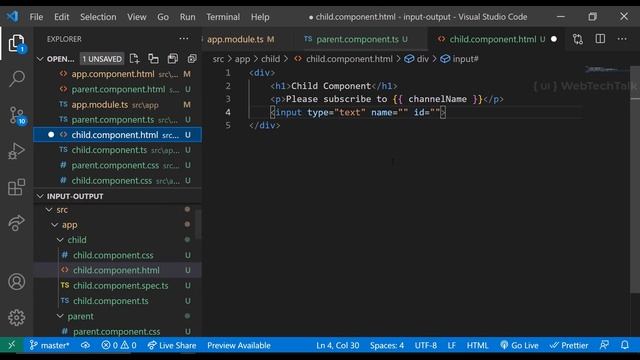640x360 pixels.
Task: Click the remote window icon in status bar
Action: click(12, 345)
